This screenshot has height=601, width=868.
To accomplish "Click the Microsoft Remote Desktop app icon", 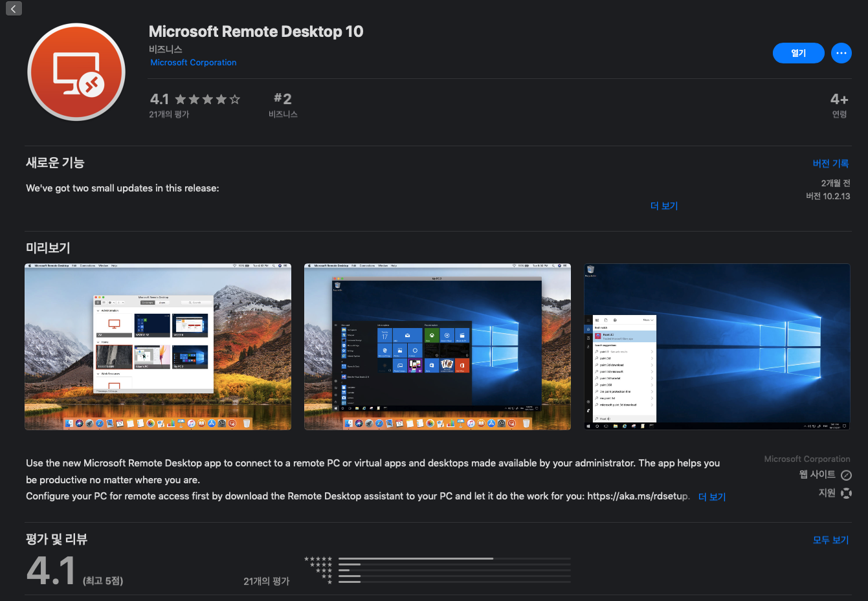I will pos(76,72).
